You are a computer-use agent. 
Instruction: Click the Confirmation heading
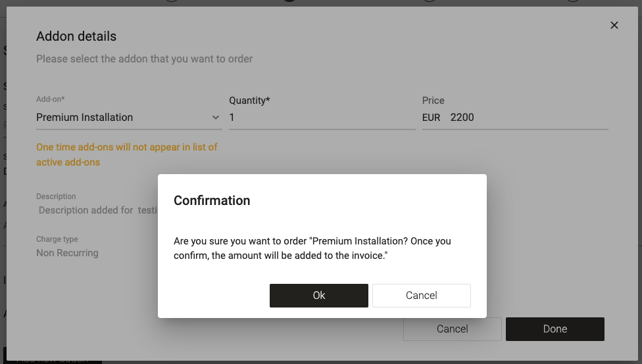212,201
